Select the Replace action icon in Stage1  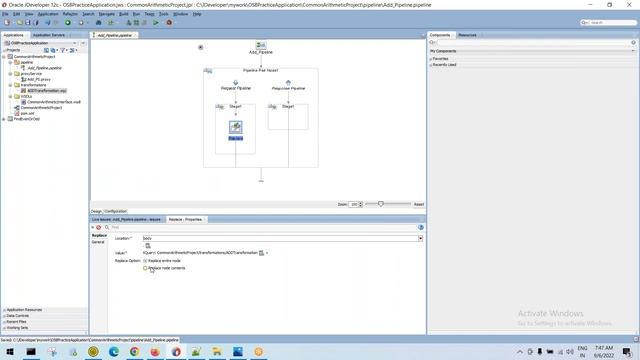[x=236, y=127]
